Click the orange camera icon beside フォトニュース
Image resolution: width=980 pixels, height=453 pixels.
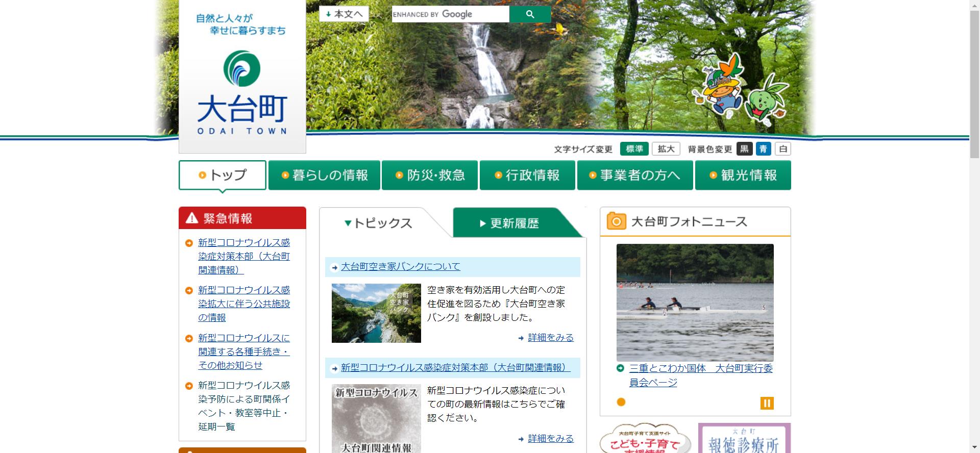[616, 221]
